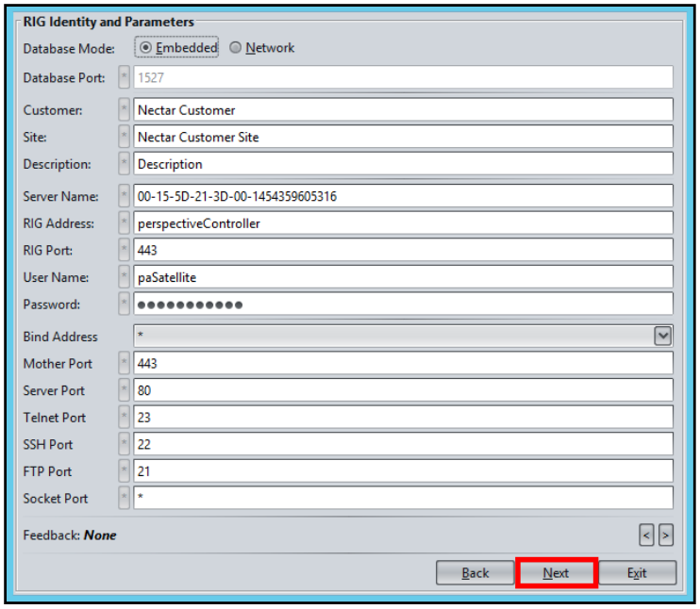The height and width of the screenshot is (609, 700).
Task: Click the asterisk marker beside RIG Port
Action: point(125,250)
